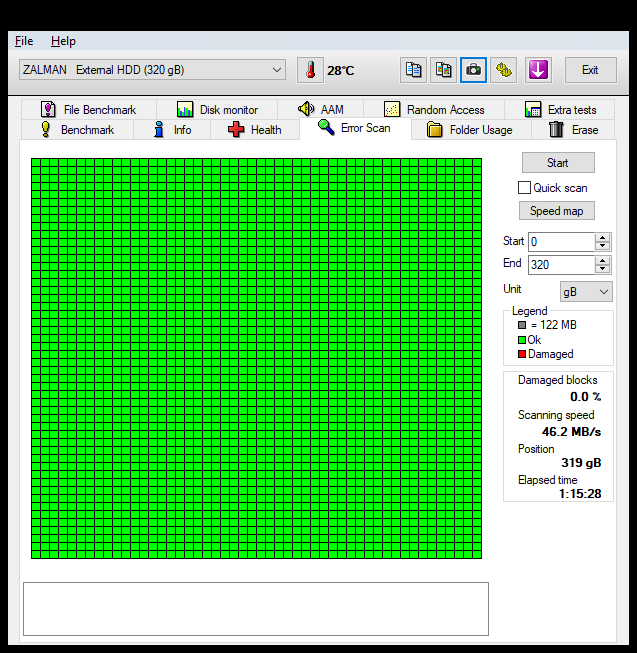The width and height of the screenshot is (637, 653).
Task: Switch to the Erase tab
Action: coord(573,130)
